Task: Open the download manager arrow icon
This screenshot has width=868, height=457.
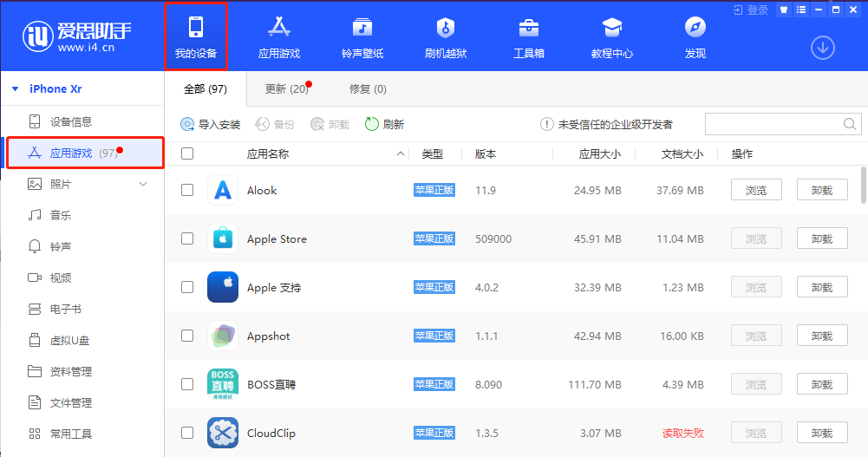Action: point(823,49)
